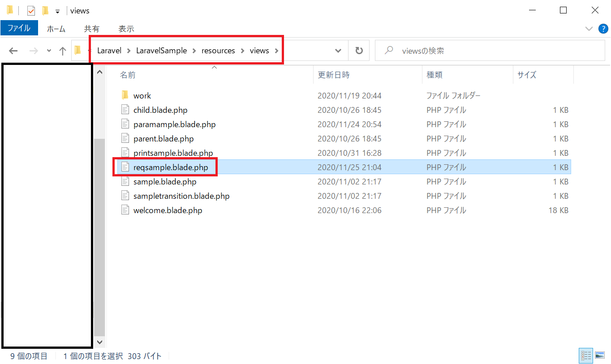Switch to large icons view in status bar
Screen dimensions: 611x364
coord(600,355)
